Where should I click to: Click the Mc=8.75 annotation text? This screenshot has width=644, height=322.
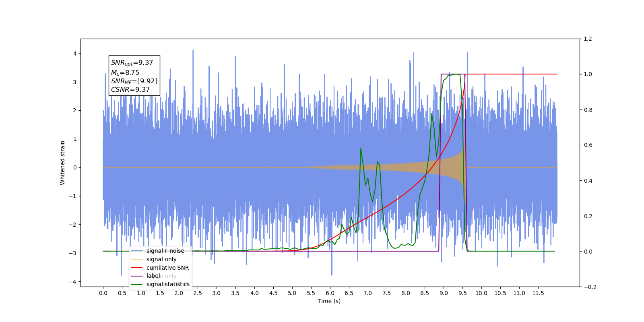click(x=125, y=73)
